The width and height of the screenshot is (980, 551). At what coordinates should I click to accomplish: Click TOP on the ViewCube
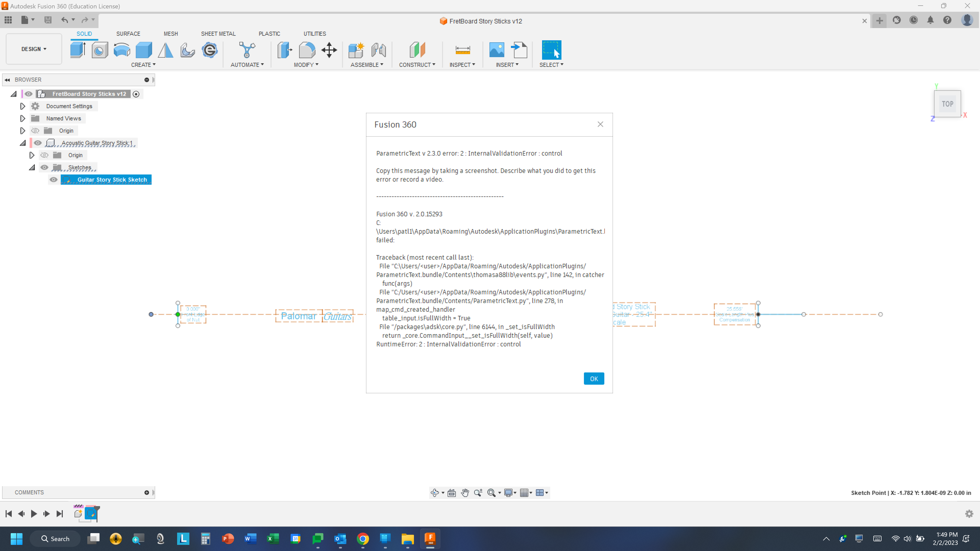click(947, 103)
